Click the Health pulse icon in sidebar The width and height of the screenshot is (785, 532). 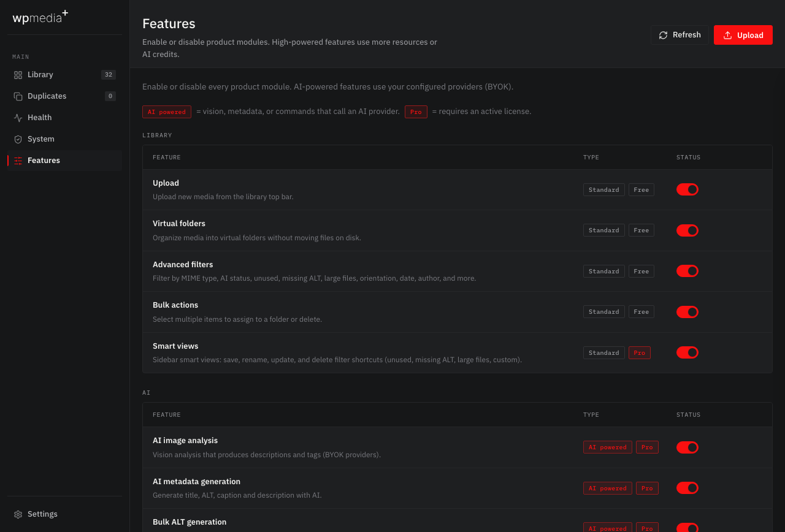coord(18,118)
